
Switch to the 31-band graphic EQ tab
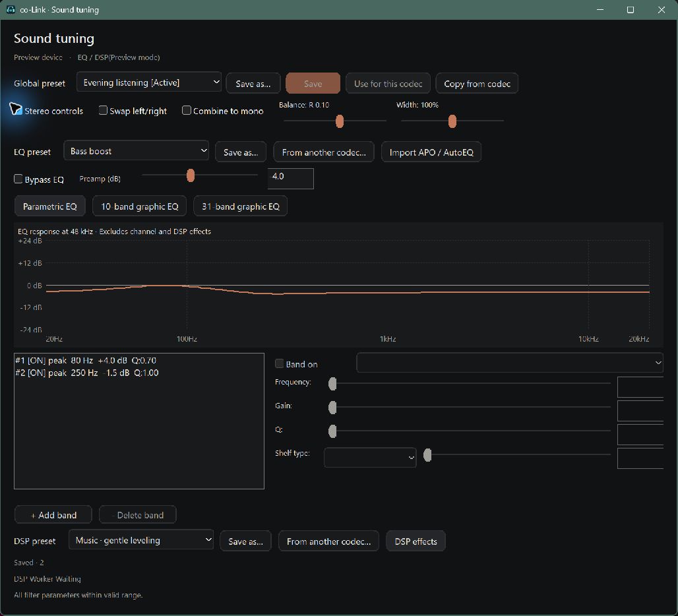tap(241, 206)
